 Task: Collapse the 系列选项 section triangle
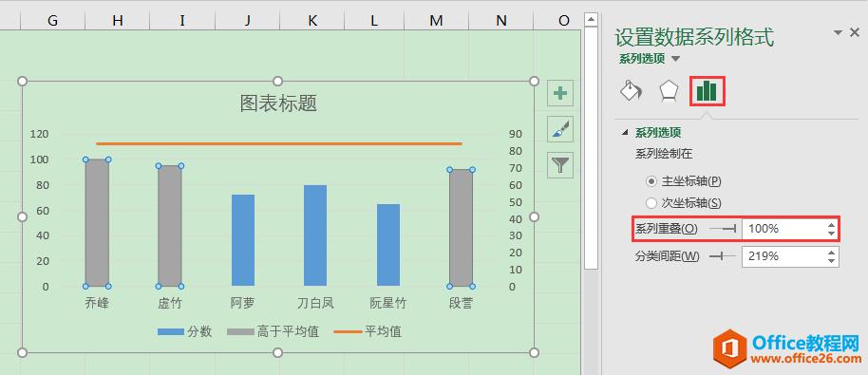(626, 132)
